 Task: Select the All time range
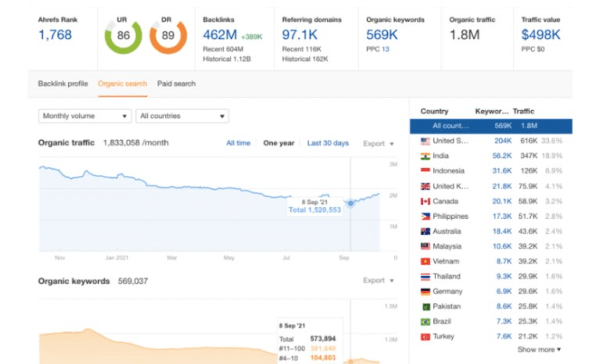pos(238,143)
